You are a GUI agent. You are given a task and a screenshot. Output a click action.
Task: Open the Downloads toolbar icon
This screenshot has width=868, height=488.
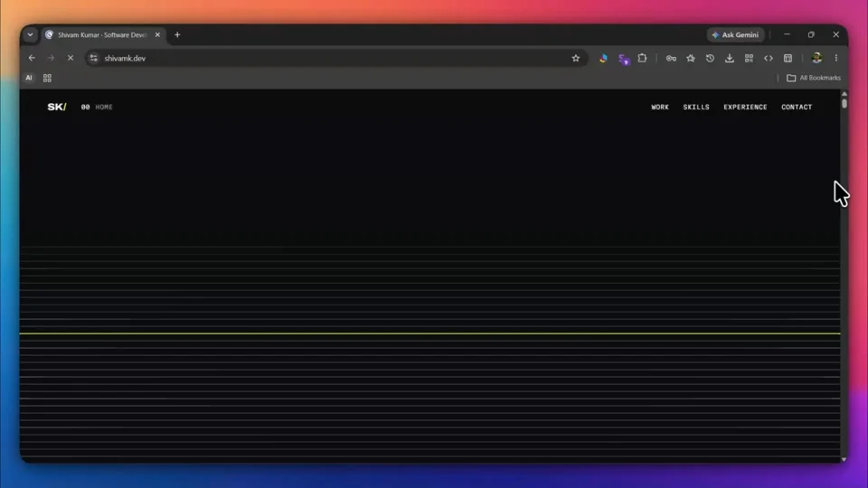pos(729,58)
